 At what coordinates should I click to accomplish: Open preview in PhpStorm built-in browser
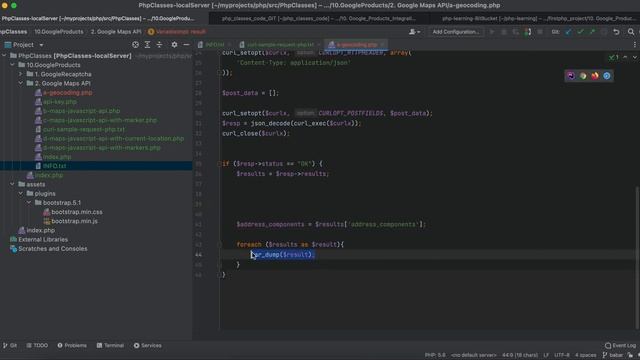click(x=571, y=76)
